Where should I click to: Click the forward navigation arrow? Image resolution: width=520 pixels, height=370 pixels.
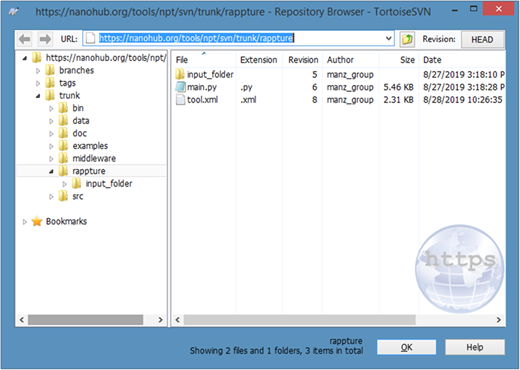pos(45,39)
